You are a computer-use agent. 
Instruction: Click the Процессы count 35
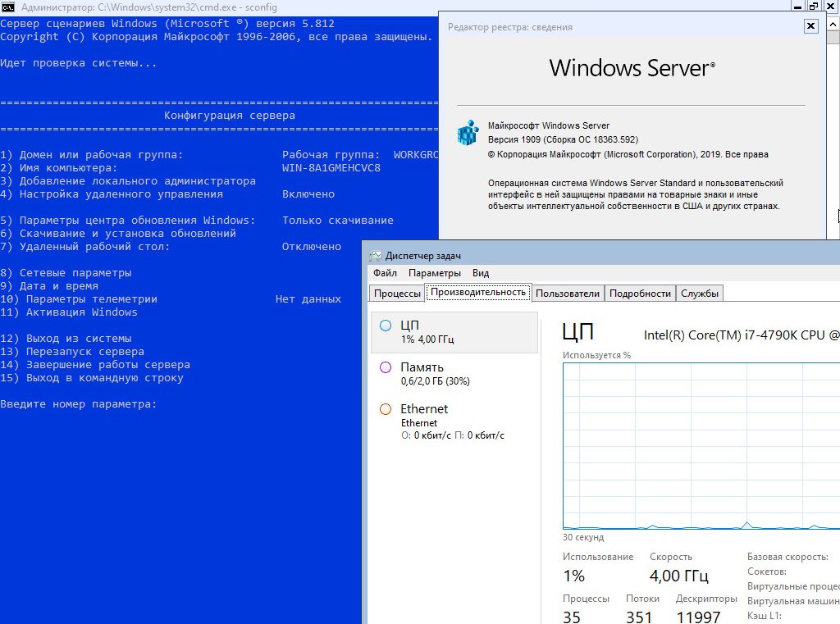point(572,617)
